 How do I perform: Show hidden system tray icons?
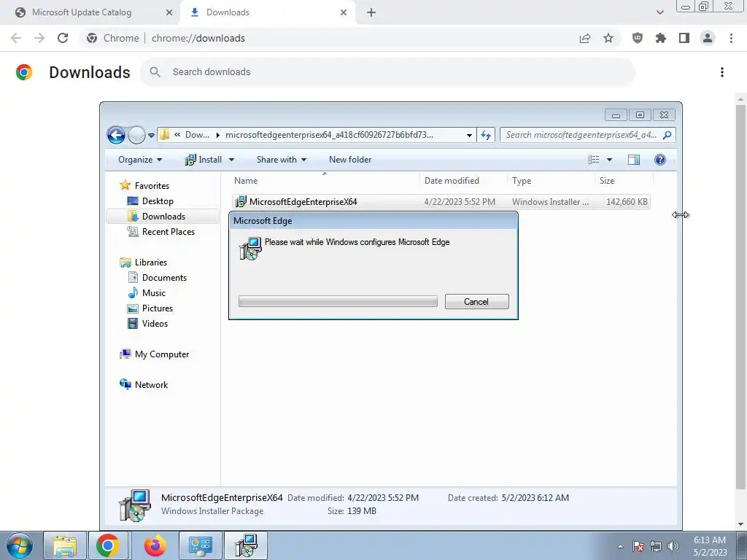(x=620, y=546)
